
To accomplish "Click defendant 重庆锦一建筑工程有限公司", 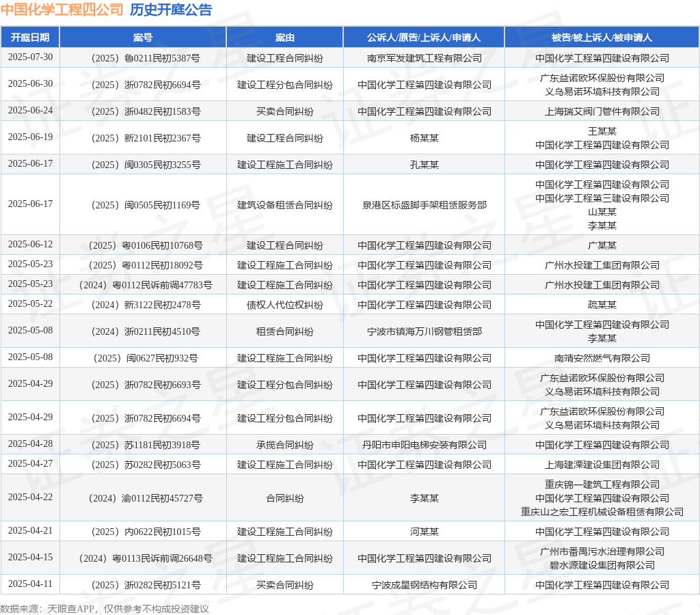I will point(602,484).
